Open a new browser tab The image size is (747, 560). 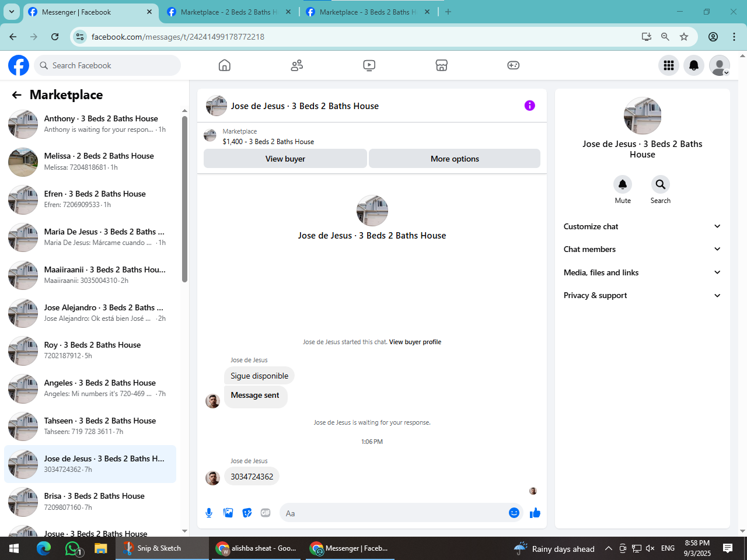click(x=448, y=12)
